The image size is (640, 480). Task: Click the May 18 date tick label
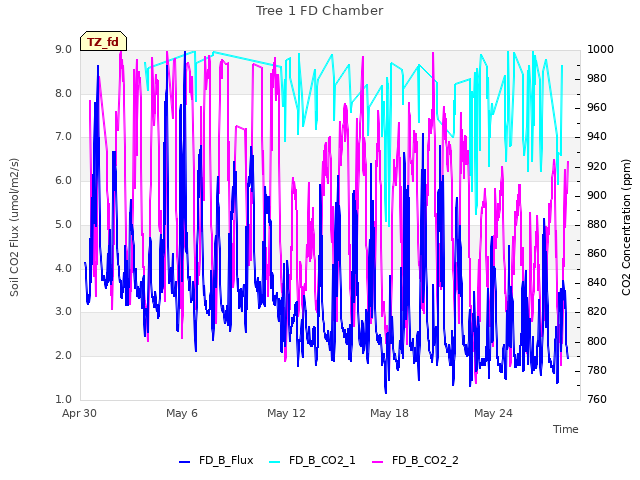point(389,413)
